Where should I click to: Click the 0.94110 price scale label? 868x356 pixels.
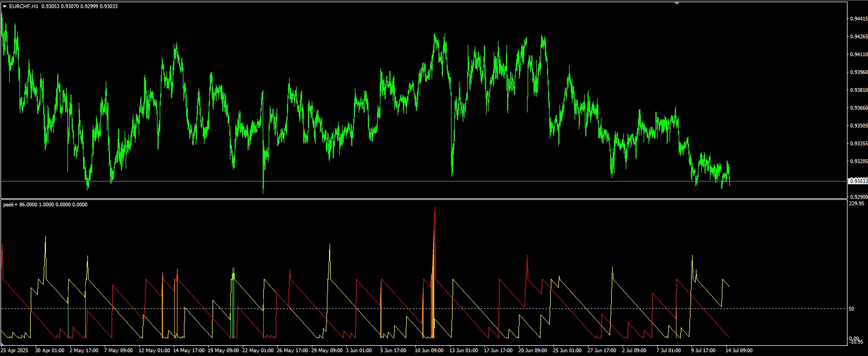858,54
